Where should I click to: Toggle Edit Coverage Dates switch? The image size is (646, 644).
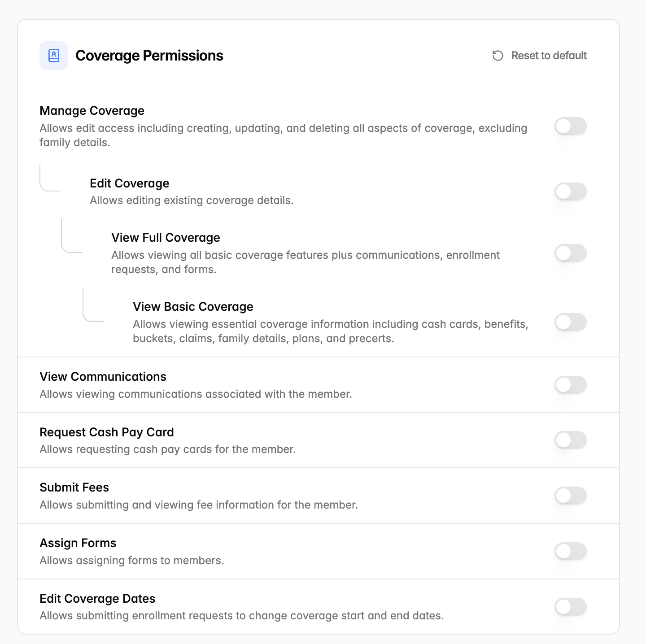tap(571, 607)
